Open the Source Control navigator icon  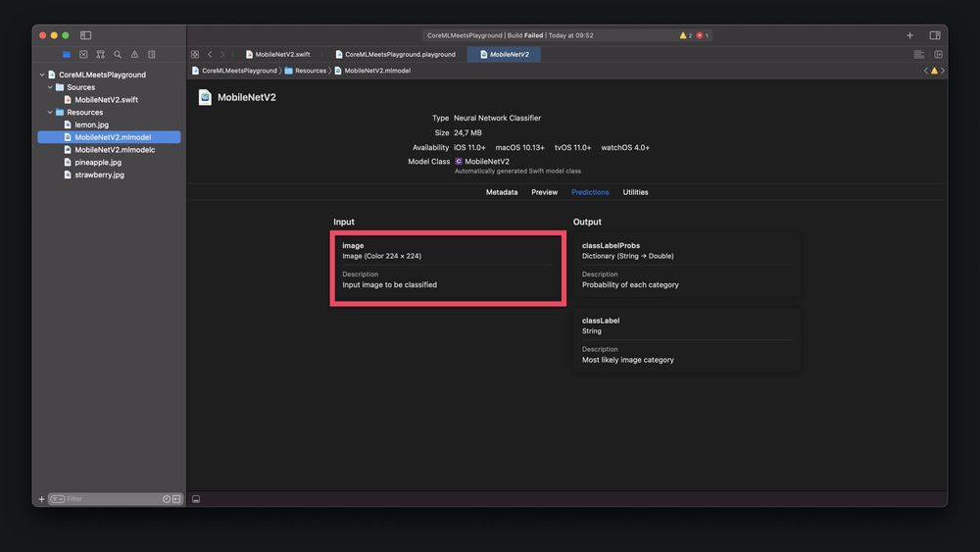pos(83,55)
